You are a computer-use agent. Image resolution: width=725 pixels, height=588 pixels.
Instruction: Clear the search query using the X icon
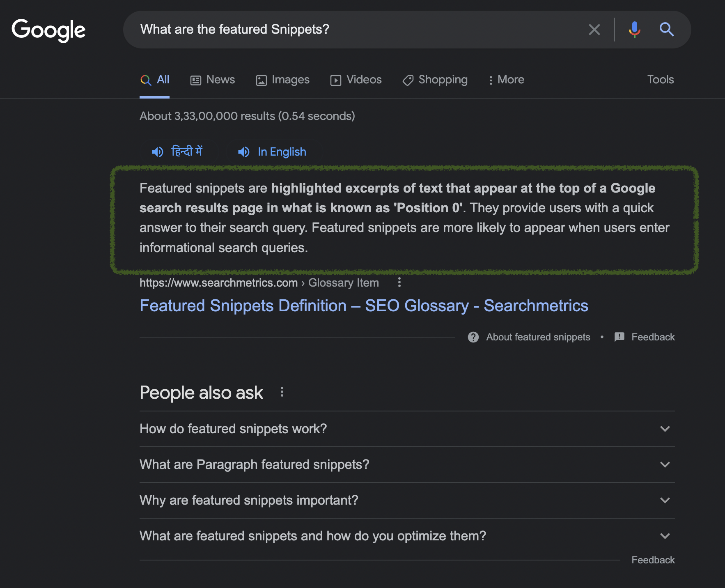click(x=594, y=29)
